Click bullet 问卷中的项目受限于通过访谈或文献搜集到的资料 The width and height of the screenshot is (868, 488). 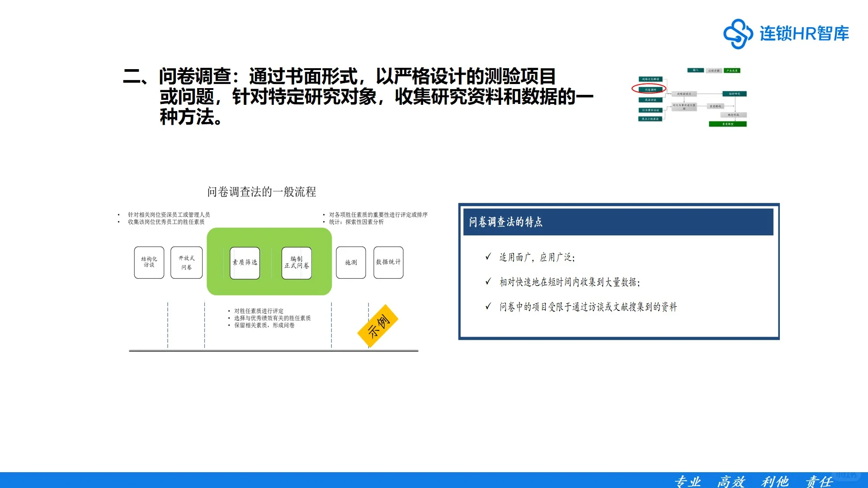coord(588,307)
